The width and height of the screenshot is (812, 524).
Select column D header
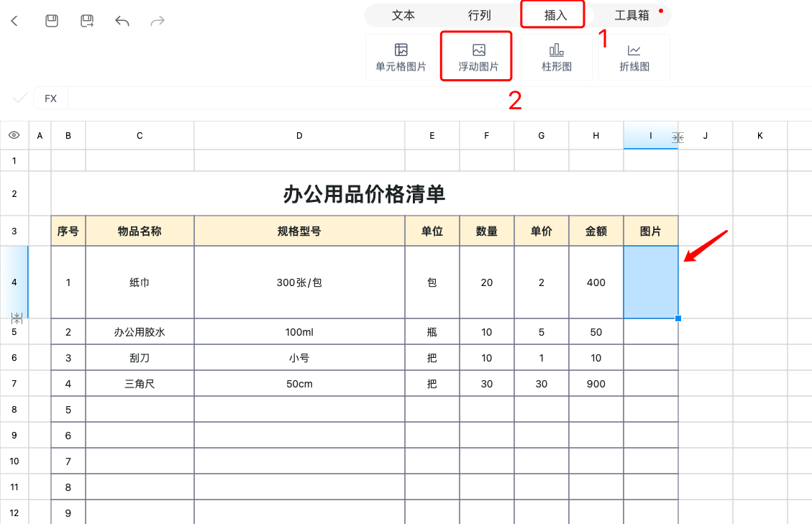[299, 136]
